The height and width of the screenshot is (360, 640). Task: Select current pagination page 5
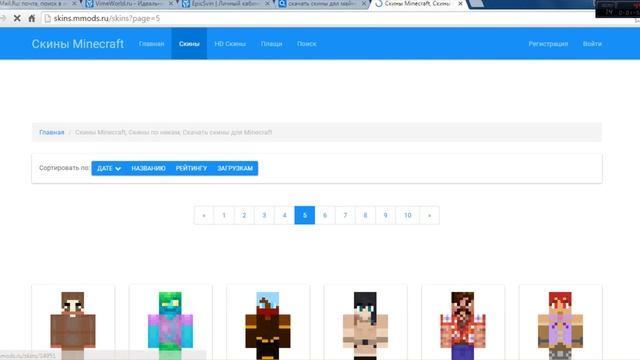tap(304, 216)
